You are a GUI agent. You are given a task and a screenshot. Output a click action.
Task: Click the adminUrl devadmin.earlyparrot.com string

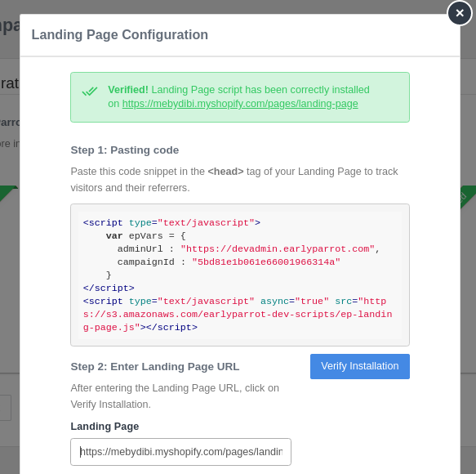[278, 248]
